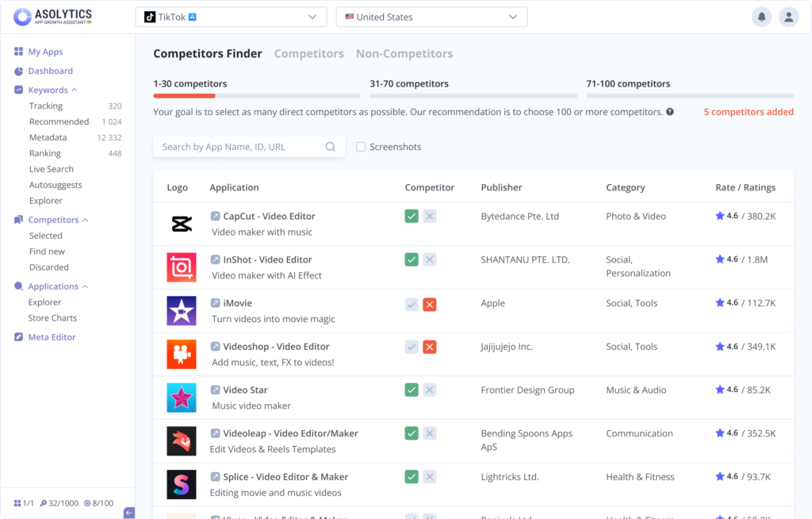Open Selected competitors page
812x519 pixels.
tap(45, 236)
